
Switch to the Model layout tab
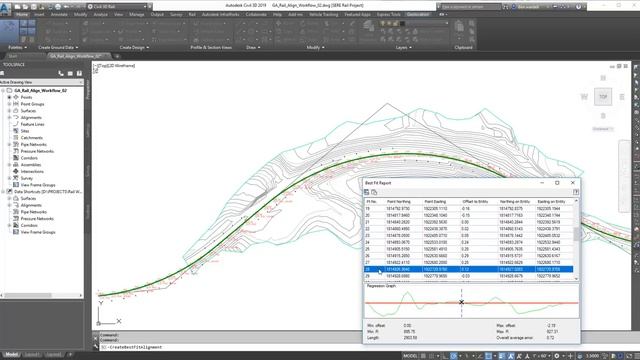coord(11,354)
